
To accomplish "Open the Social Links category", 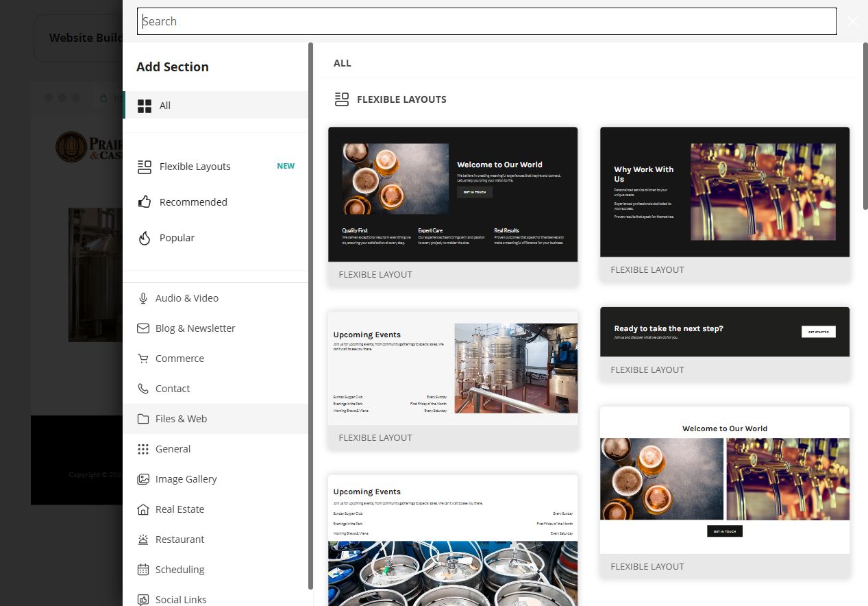I will [215, 596].
